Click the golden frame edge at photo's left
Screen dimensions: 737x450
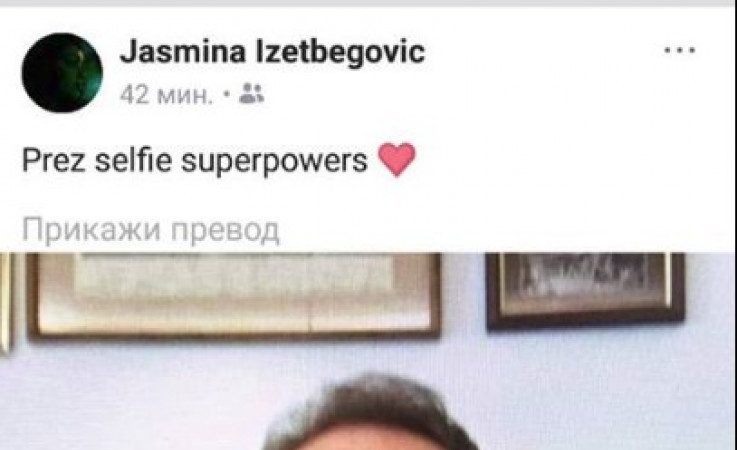click(x=5, y=303)
